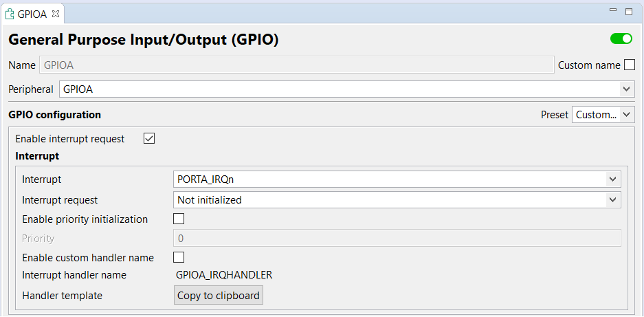
Task: Click the Name input field
Action: click(x=296, y=65)
